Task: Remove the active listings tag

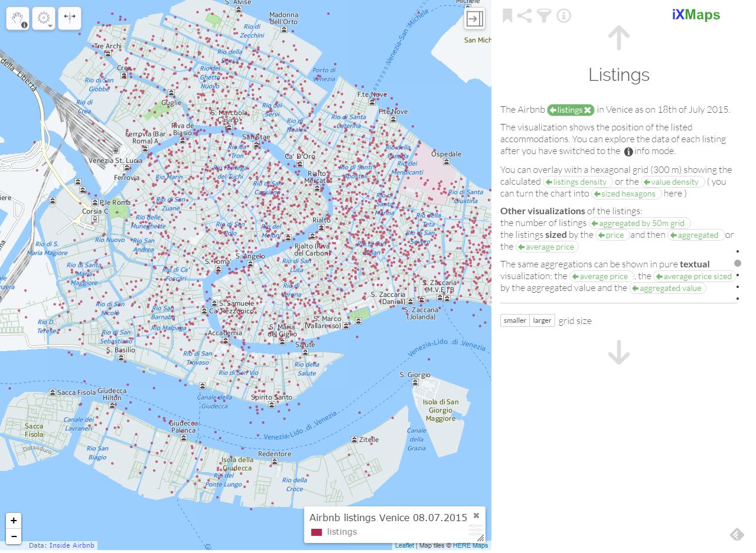Action: point(588,110)
